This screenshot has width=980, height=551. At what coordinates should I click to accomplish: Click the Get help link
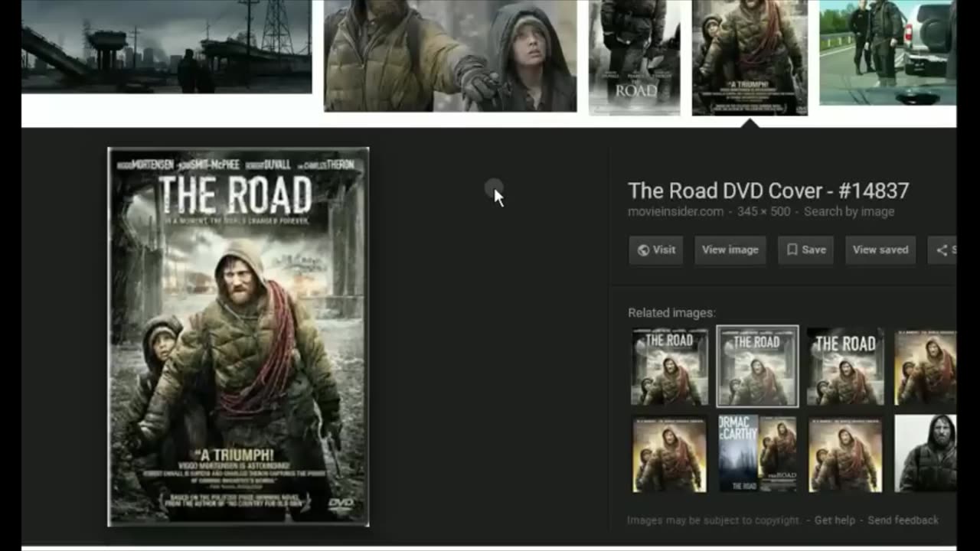click(x=835, y=520)
